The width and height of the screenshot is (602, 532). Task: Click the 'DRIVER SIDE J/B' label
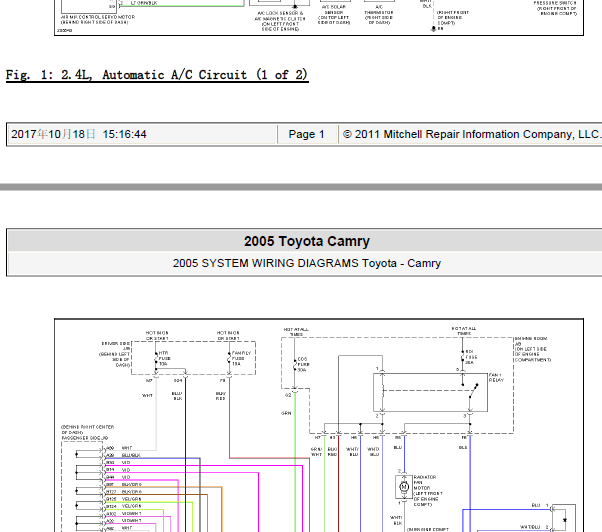[x=115, y=346]
